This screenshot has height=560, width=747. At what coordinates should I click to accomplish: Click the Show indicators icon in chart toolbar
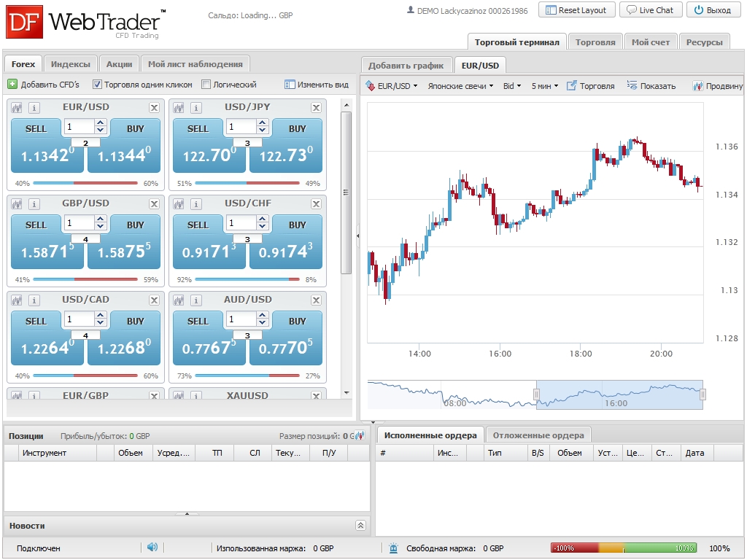tap(632, 86)
